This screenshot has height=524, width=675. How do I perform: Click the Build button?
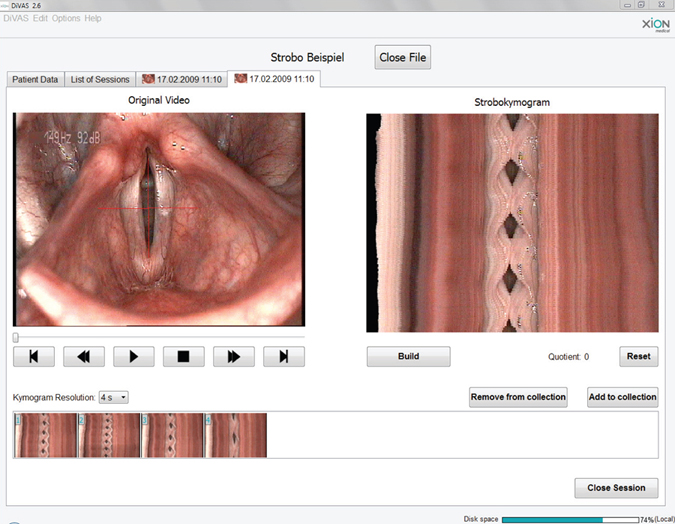point(408,356)
